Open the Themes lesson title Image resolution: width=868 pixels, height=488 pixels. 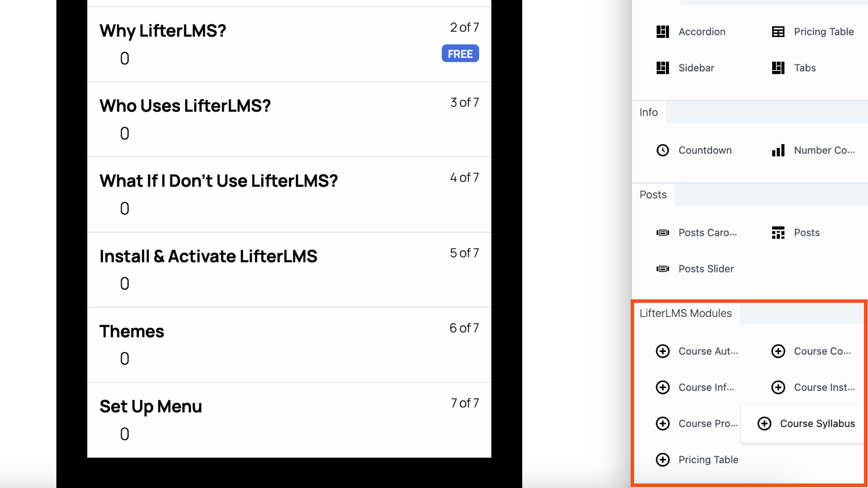(132, 331)
